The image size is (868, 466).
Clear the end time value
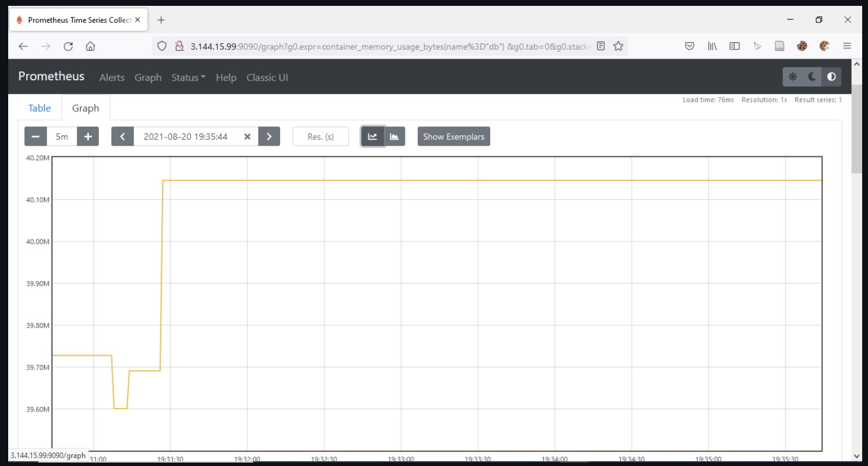click(x=247, y=136)
